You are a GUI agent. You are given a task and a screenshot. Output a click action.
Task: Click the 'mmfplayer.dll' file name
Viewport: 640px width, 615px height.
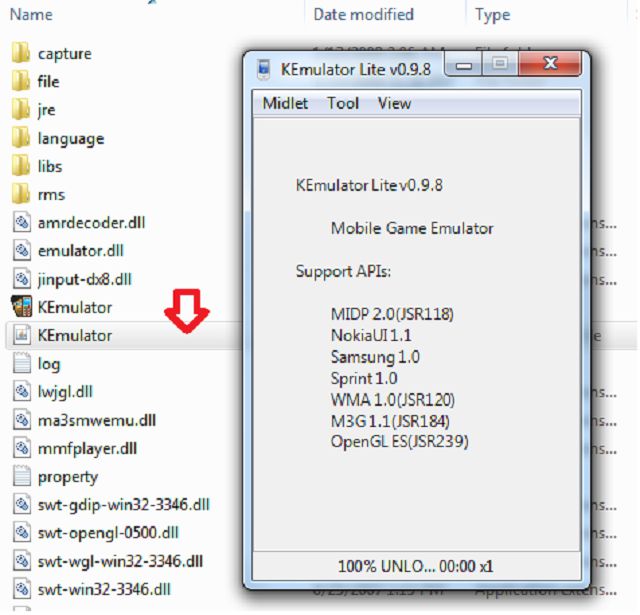pyautogui.click(x=87, y=449)
